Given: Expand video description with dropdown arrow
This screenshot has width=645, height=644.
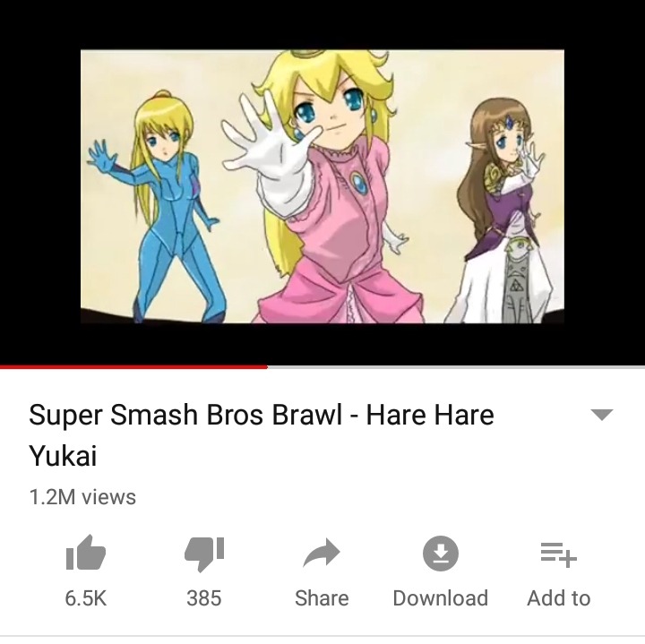Looking at the screenshot, I should pyautogui.click(x=601, y=415).
